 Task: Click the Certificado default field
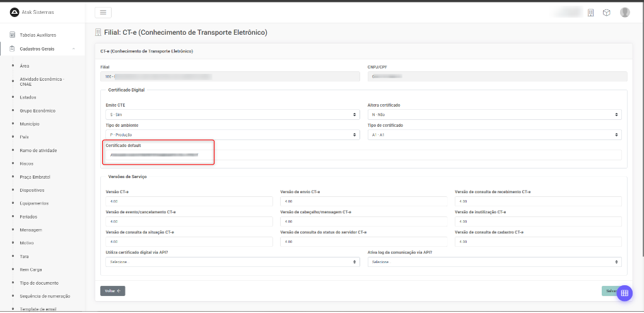coord(363,155)
